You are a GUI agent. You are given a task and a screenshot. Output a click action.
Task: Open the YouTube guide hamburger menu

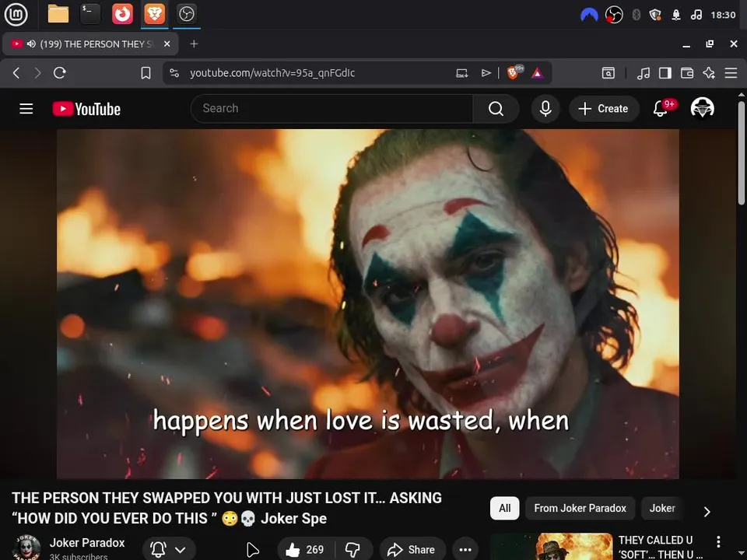[26, 109]
